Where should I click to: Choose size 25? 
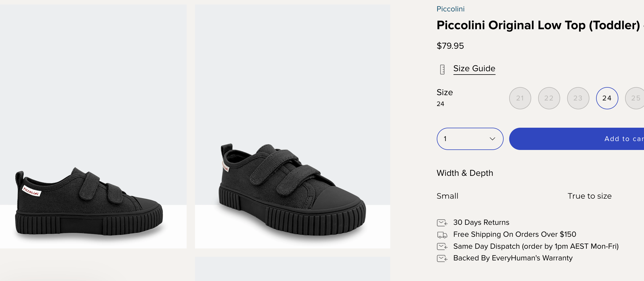636,98
